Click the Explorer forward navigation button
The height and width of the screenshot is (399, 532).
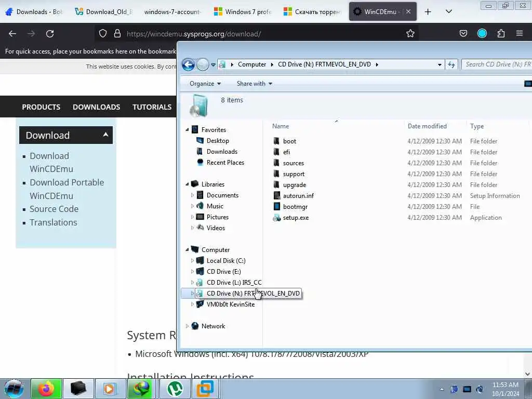click(203, 64)
